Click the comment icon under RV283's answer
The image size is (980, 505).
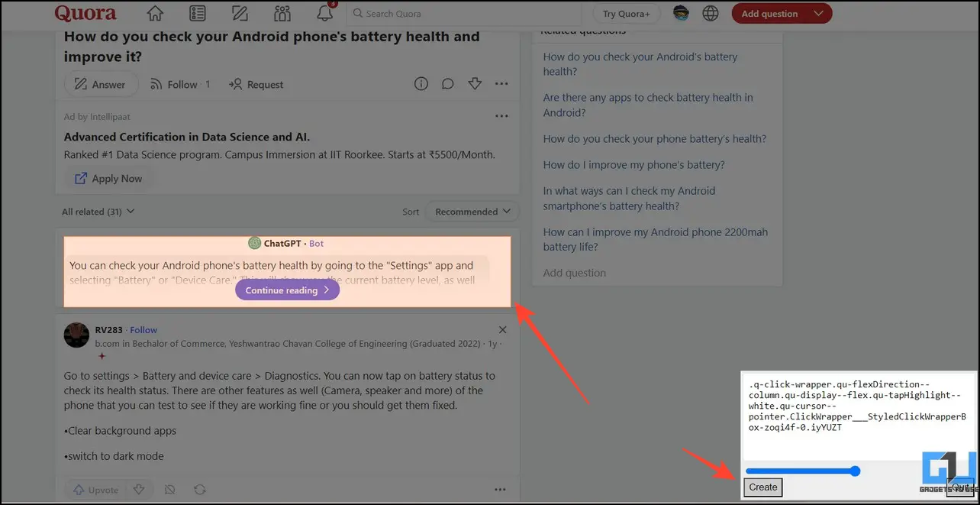[x=170, y=490]
